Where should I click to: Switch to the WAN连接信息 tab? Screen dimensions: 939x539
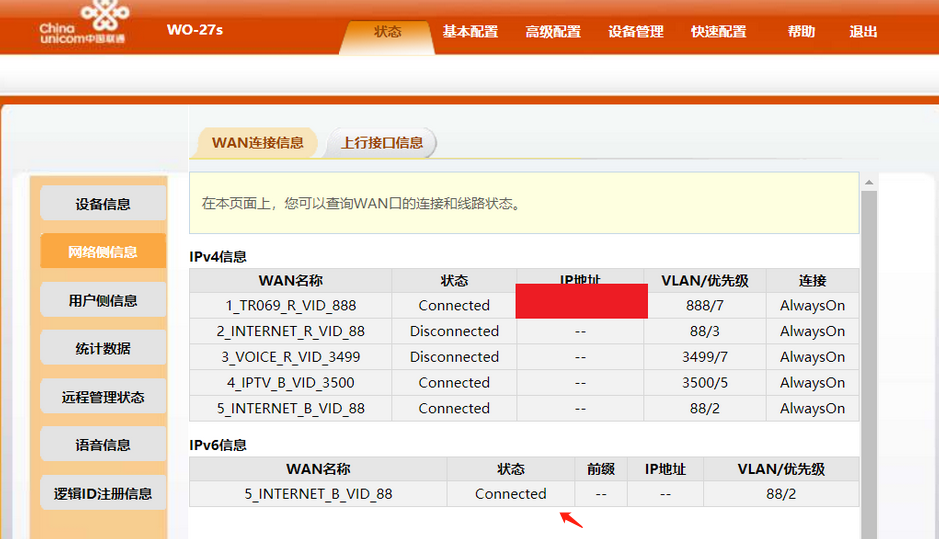257,143
